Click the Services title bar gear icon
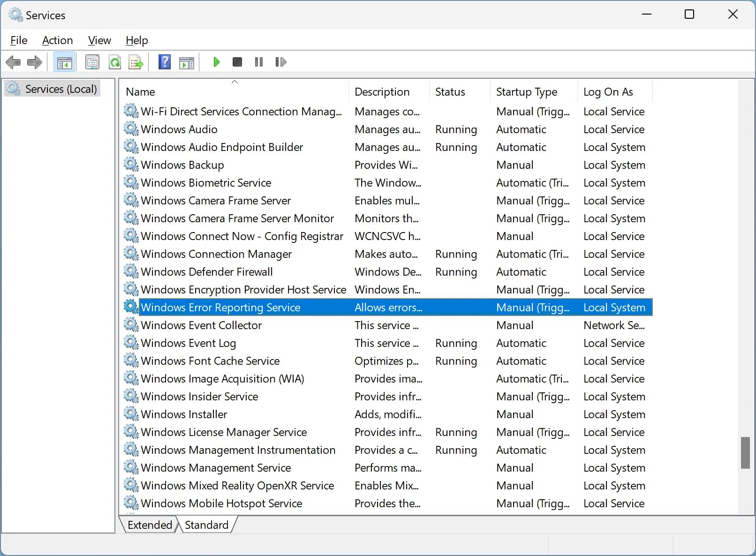Viewport: 756px width, 556px height. coord(15,15)
